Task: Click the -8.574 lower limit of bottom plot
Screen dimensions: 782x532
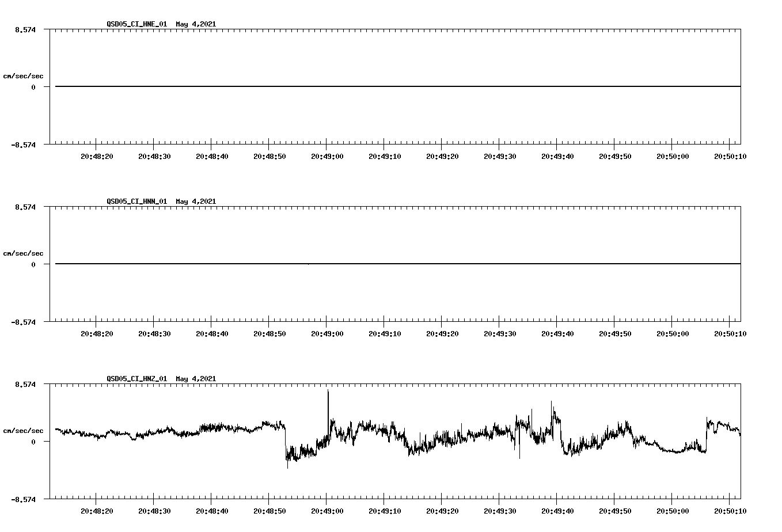Action: (22, 501)
